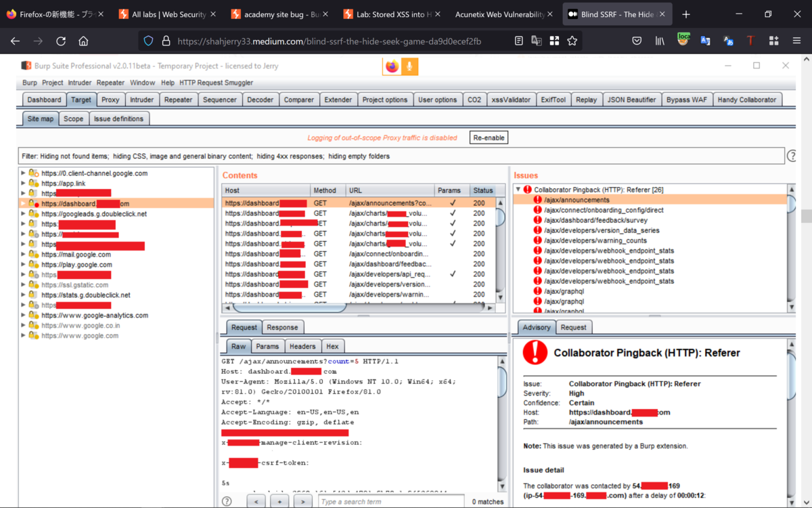The height and width of the screenshot is (508, 812).
Task: Open the issue Request tab beside Advisory
Action: (573, 327)
